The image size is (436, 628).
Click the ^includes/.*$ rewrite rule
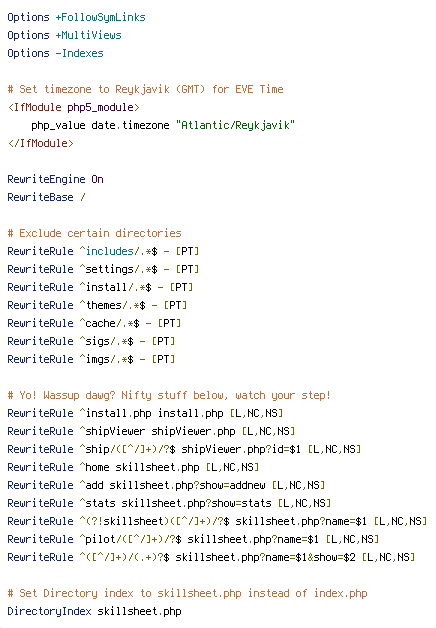pos(103,251)
